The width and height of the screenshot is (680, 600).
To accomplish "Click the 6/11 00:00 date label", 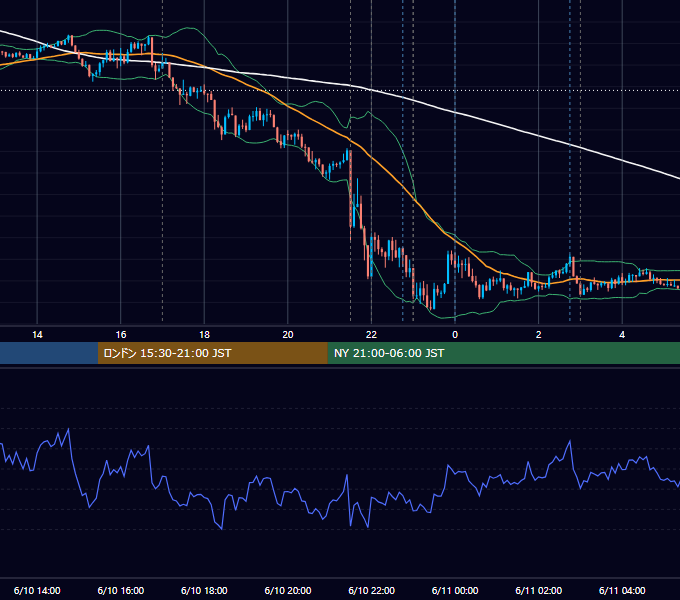I will pyautogui.click(x=455, y=590).
